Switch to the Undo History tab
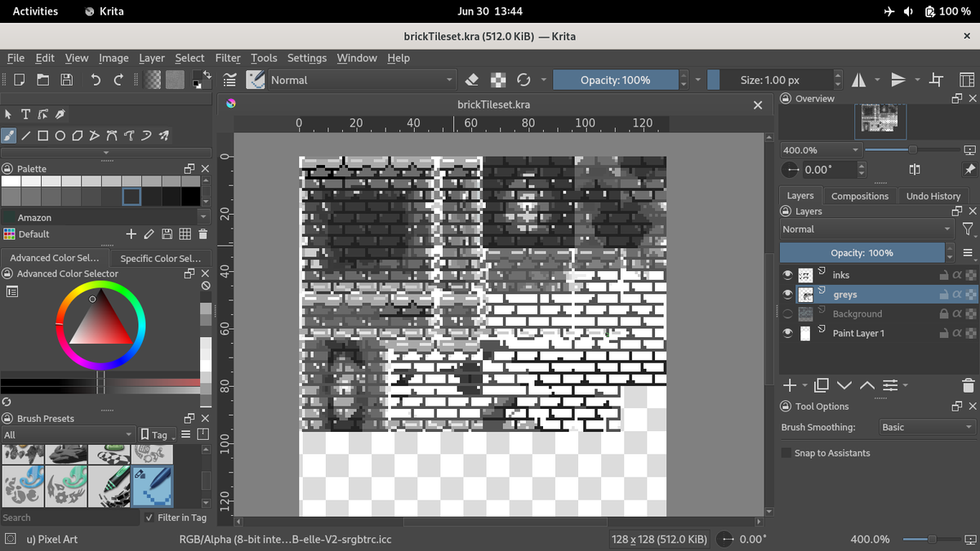The width and height of the screenshot is (980, 551). tap(933, 196)
